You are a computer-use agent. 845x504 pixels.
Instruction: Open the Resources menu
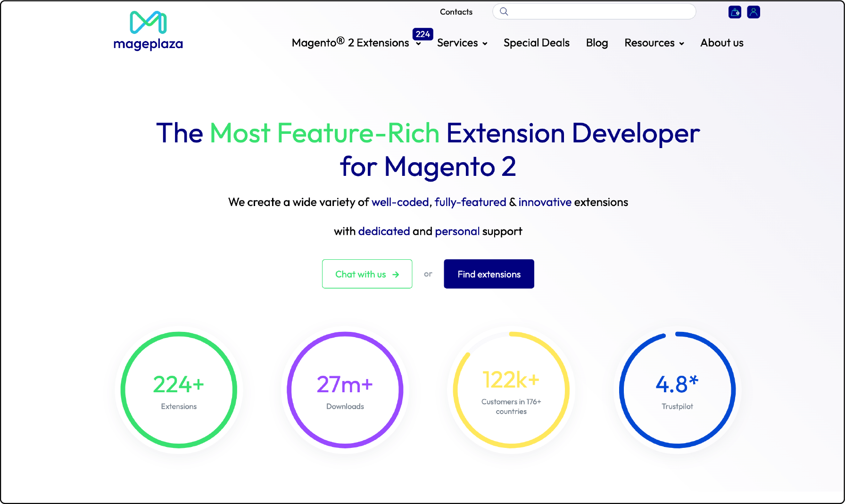[x=649, y=43]
